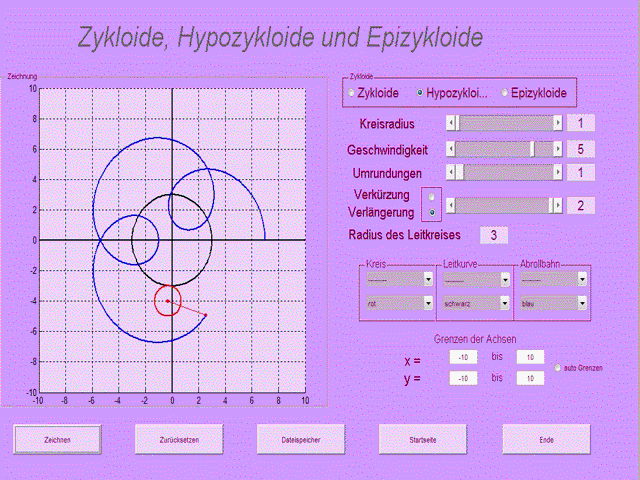Click the x-axis lower limit field
Viewport: 640px width, 480px height.
pos(463,358)
